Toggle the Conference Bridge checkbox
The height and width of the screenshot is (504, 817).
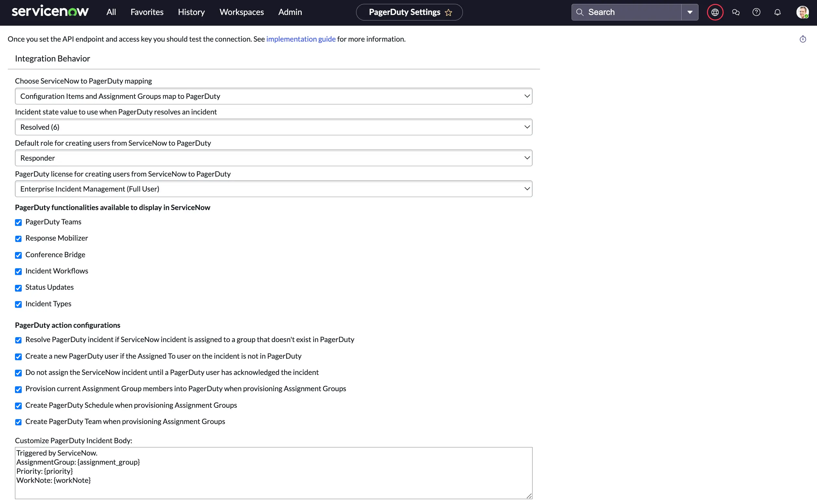pos(18,255)
